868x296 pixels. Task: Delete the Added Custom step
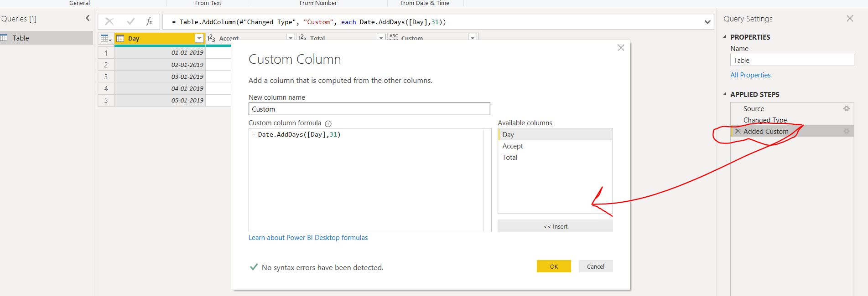pyautogui.click(x=738, y=131)
